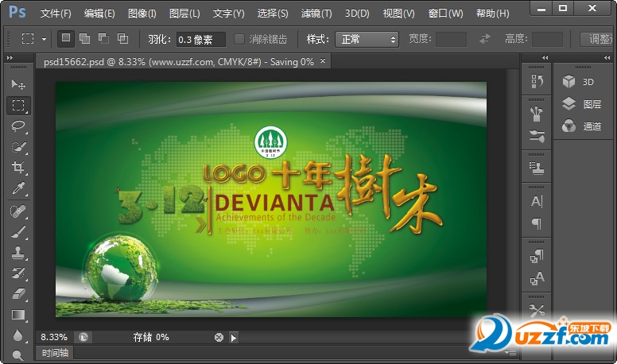The height and width of the screenshot is (364, 617).
Task: Open the 帮助(H) menu
Action: [492, 14]
